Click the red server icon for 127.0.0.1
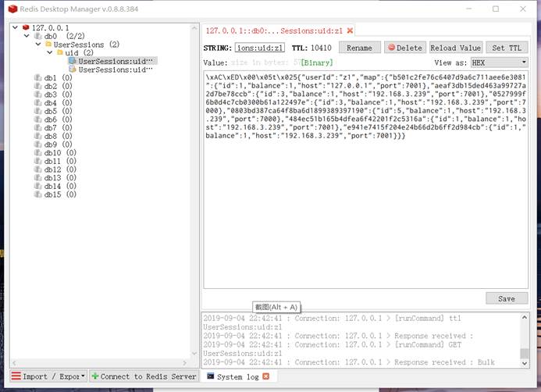This screenshot has height=392, width=541. point(26,27)
